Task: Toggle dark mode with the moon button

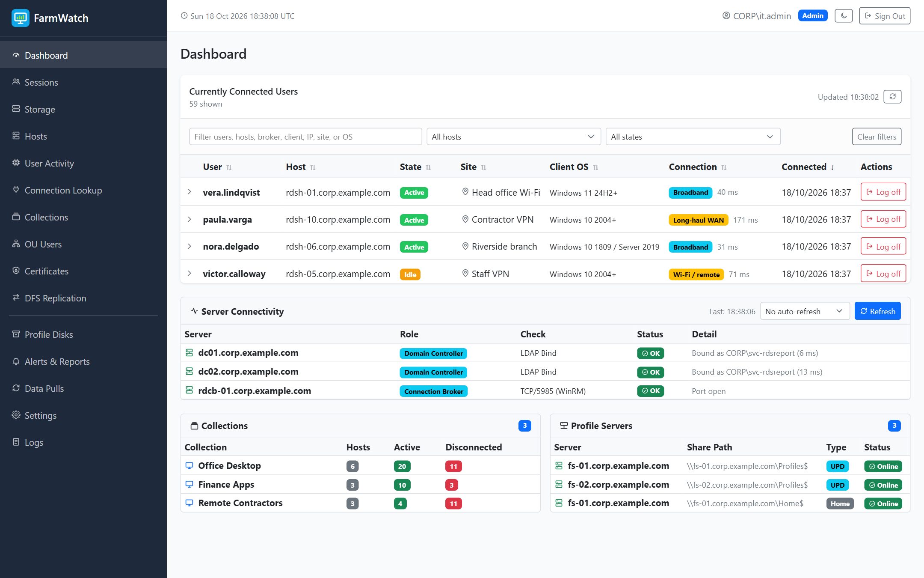Action: (844, 16)
